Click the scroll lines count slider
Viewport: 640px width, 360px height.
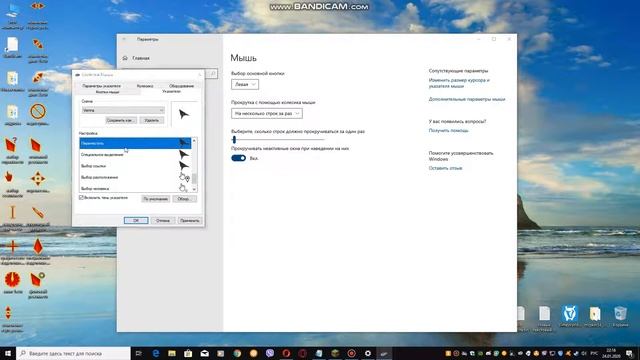(278, 140)
